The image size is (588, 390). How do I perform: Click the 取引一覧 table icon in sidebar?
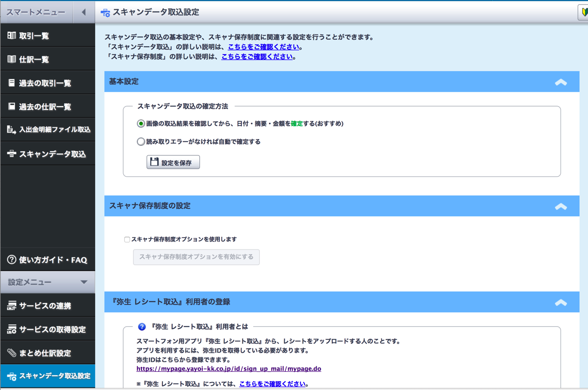click(x=12, y=36)
